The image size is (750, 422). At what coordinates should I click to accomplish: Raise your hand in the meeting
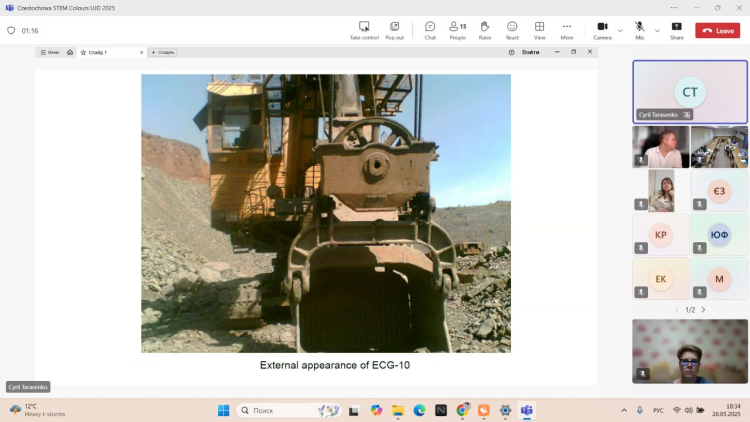point(485,30)
